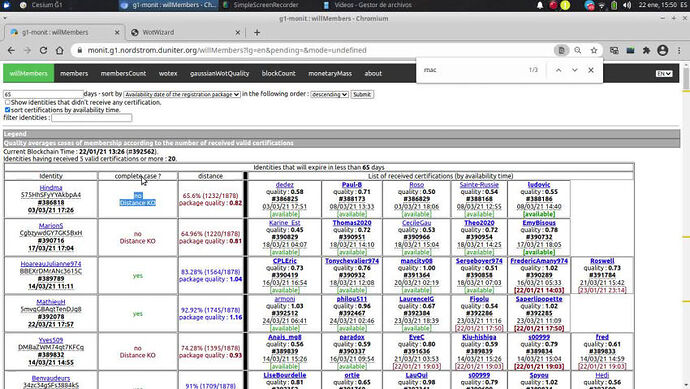Open the Chromium three-dot menu
This screenshot has height=389, width=690.
click(679, 51)
